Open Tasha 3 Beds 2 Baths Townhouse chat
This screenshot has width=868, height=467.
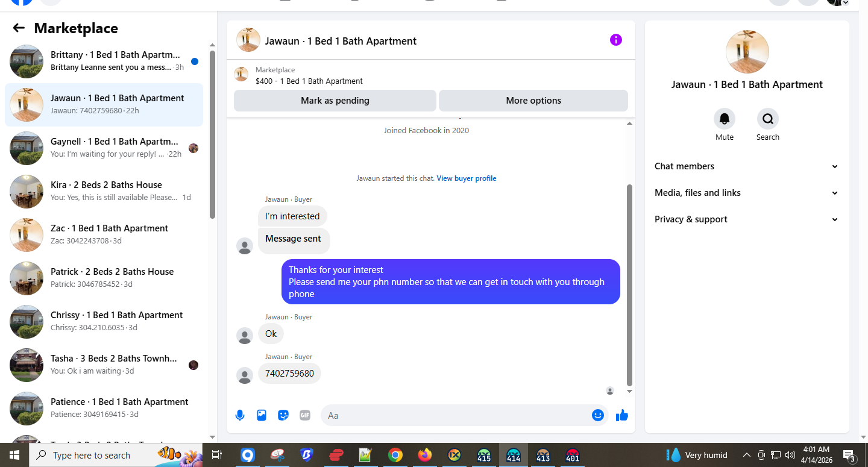[104, 365]
